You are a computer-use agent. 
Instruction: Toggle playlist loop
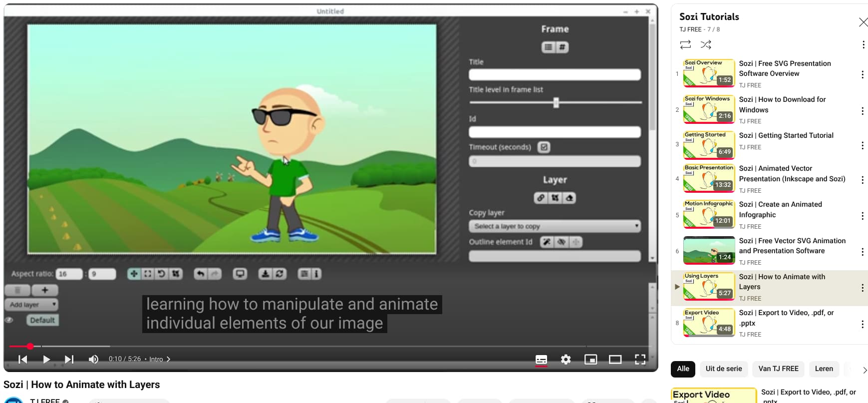[685, 44]
